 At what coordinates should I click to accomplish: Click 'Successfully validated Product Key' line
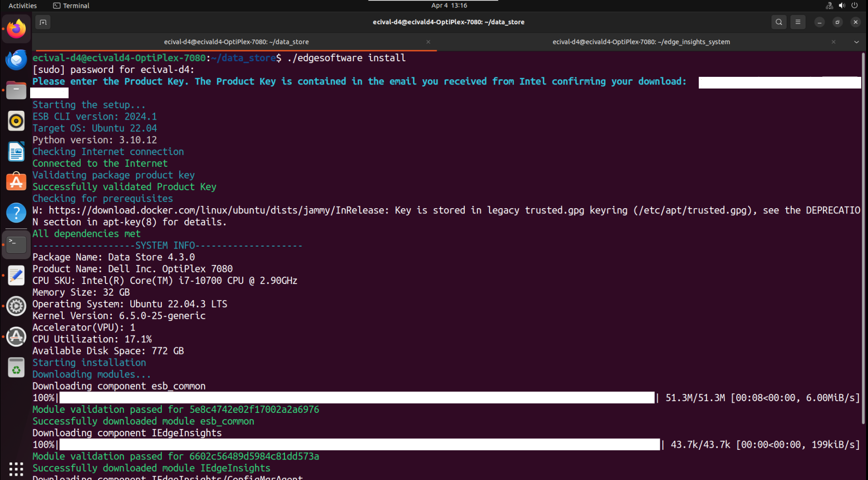tap(124, 187)
